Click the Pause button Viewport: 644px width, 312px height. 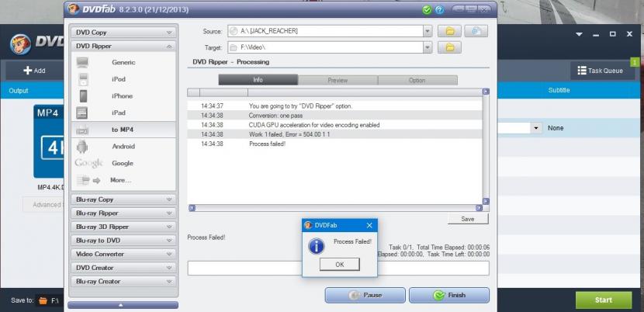[x=365, y=295]
